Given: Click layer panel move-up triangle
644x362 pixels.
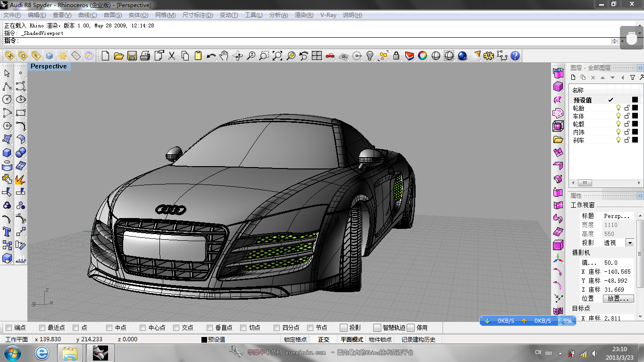Looking at the screenshot, I should [x=603, y=77].
